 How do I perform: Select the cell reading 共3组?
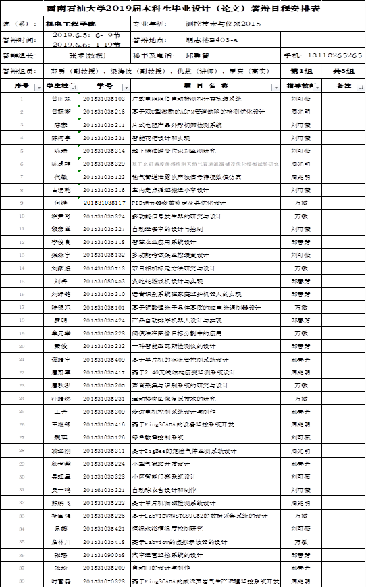pos(344,71)
